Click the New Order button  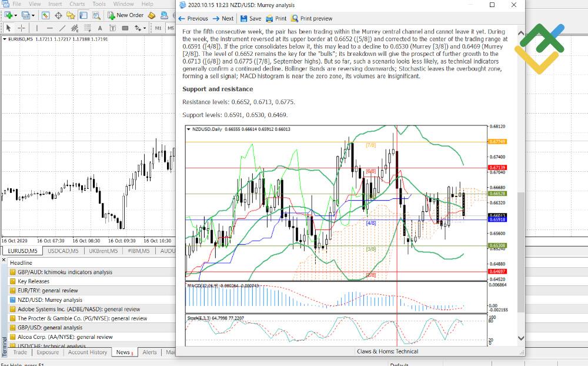(x=126, y=15)
